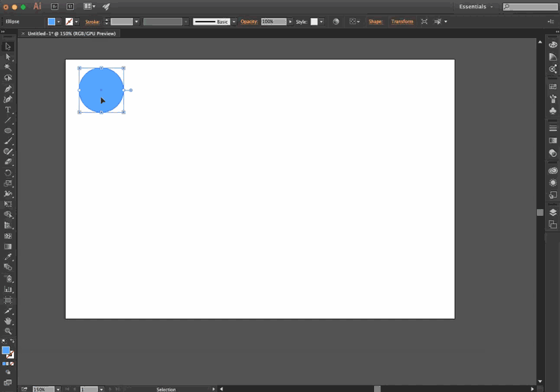560x392 pixels.
Task: Open the artboard navigation dropdown
Action: click(102, 389)
